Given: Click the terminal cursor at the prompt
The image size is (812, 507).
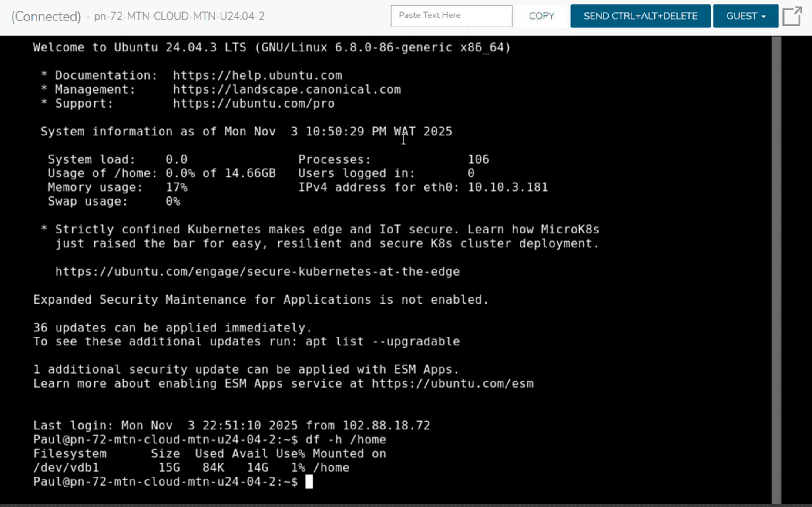Looking at the screenshot, I should 309,482.
